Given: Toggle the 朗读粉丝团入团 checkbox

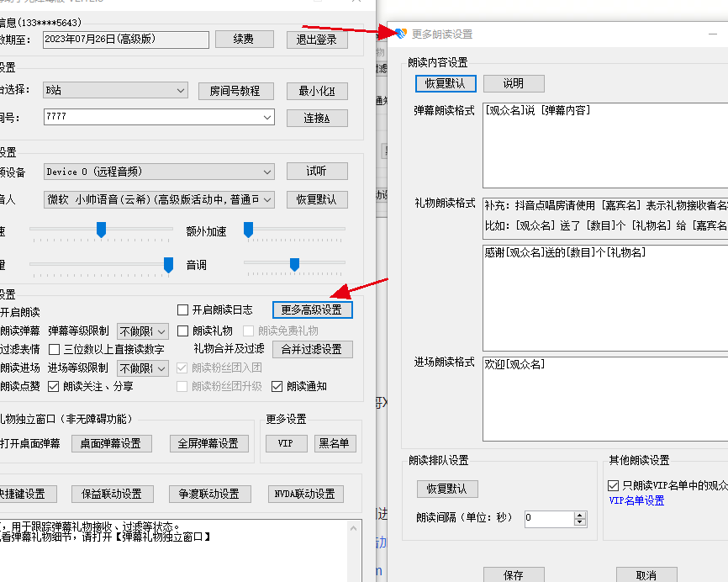Looking at the screenshot, I should (182, 368).
